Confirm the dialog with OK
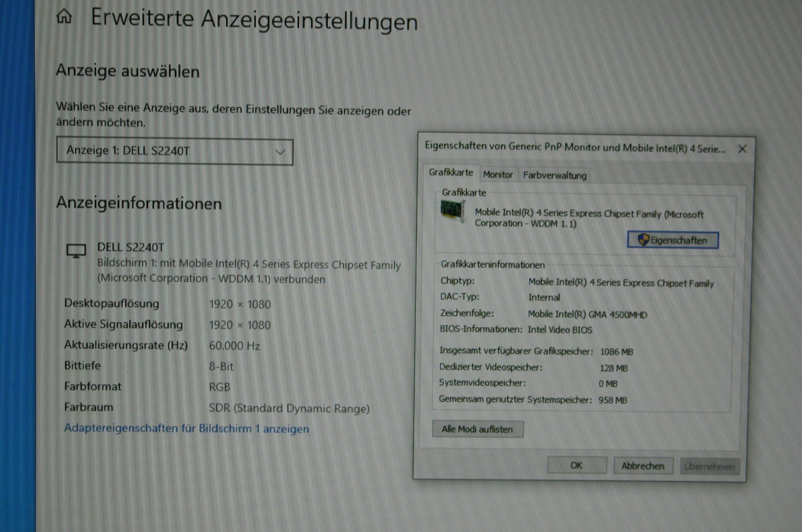Image resolution: width=802 pixels, height=532 pixels. (x=577, y=465)
